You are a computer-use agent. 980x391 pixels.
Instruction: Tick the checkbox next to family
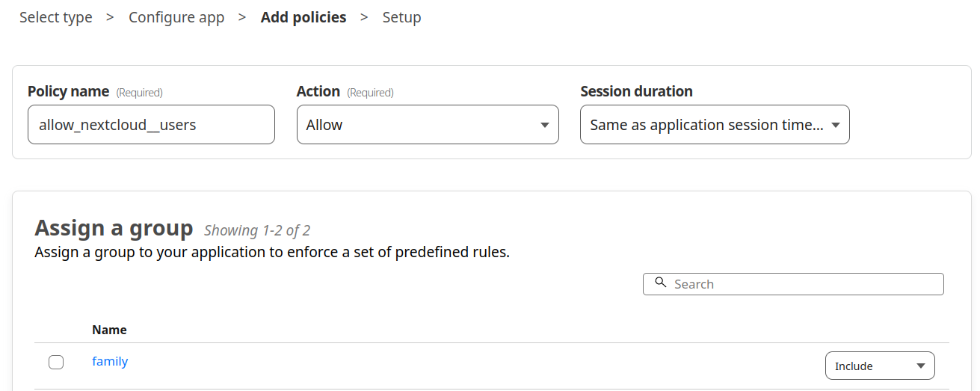pos(56,363)
